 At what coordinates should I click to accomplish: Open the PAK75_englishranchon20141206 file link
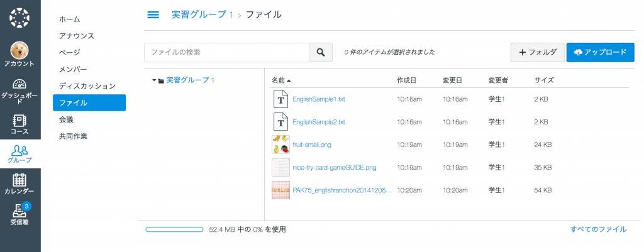pyautogui.click(x=342, y=190)
